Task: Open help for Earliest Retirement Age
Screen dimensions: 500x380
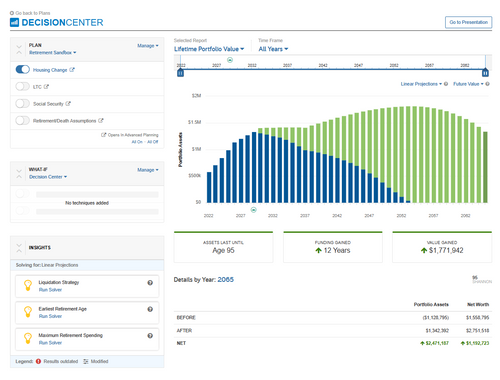Action: point(150,309)
